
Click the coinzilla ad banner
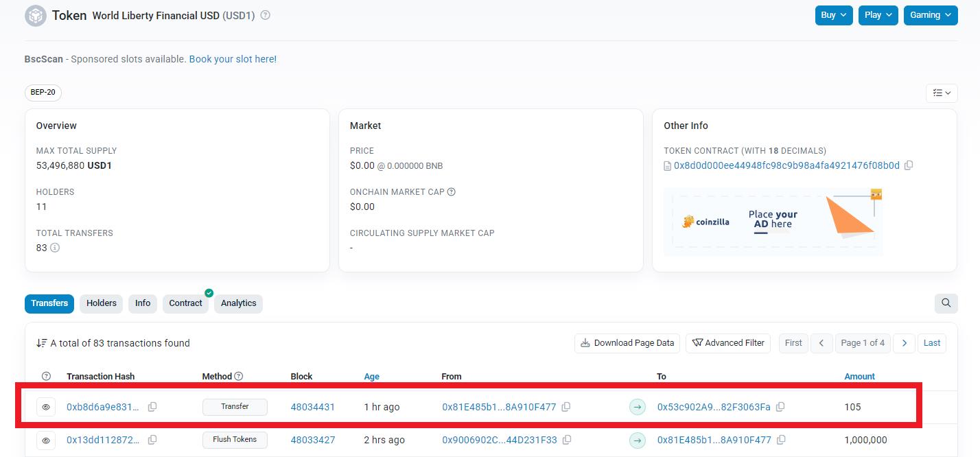773,222
